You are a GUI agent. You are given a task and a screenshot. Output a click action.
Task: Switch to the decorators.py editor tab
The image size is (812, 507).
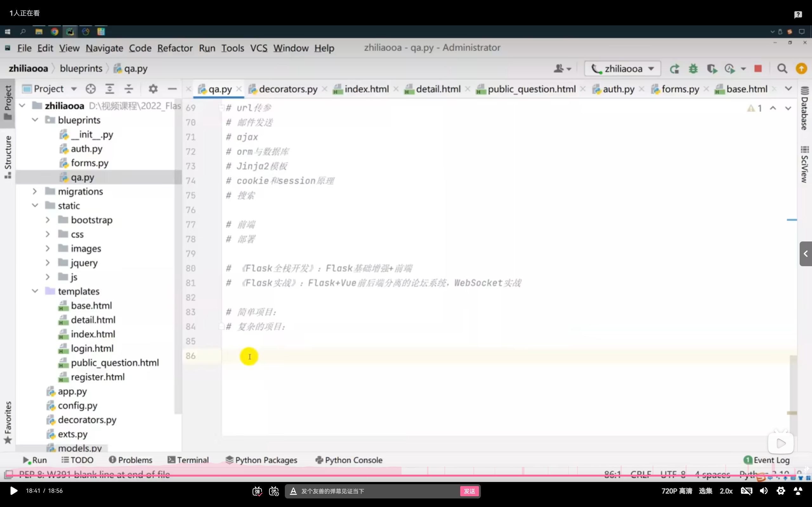(x=288, y=89)
